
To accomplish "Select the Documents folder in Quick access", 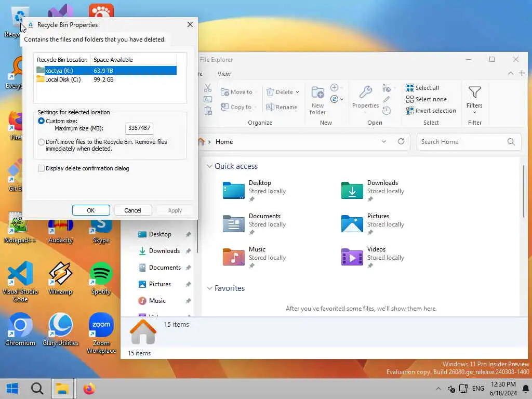I will click(255, 223).
